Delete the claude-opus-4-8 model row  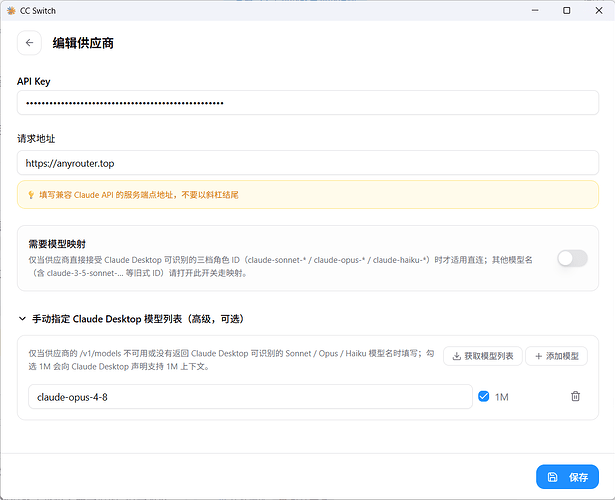click(575, 396)
